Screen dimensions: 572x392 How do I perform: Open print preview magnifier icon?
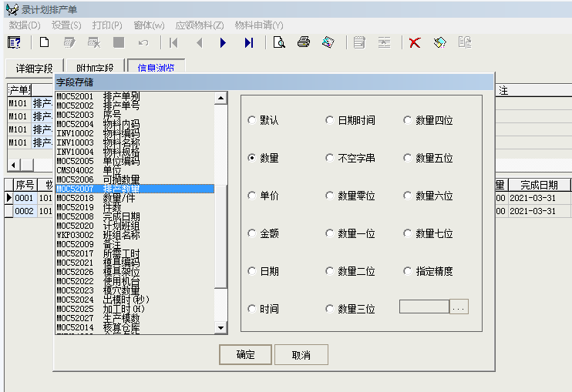tap(279, 42)
